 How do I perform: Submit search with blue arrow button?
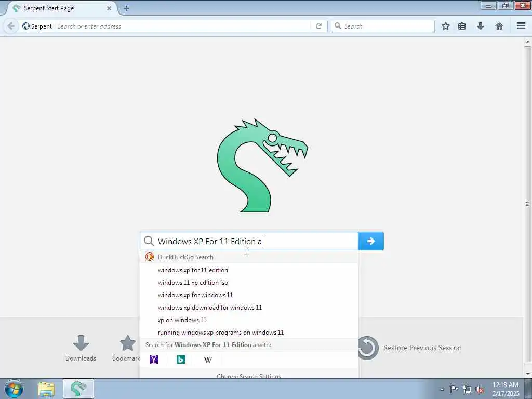click(x=371, y=241)
